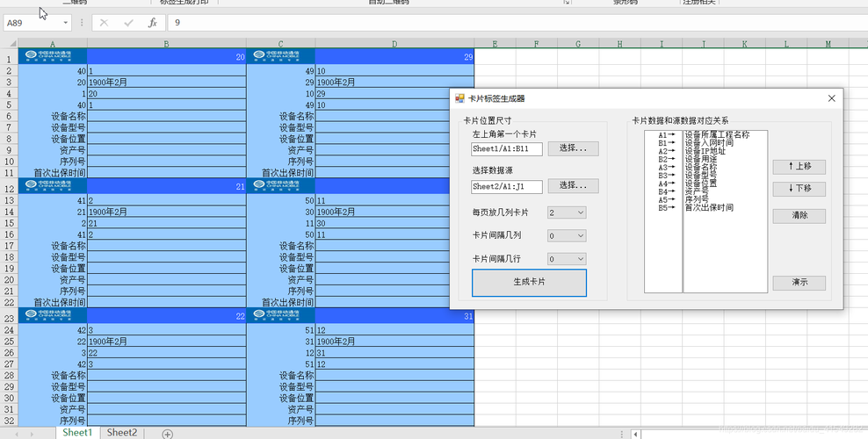Click the 卡片标签生成器 dialog title icon
The height and width of the screenshot is (439, 868).
tap(459, 98)
